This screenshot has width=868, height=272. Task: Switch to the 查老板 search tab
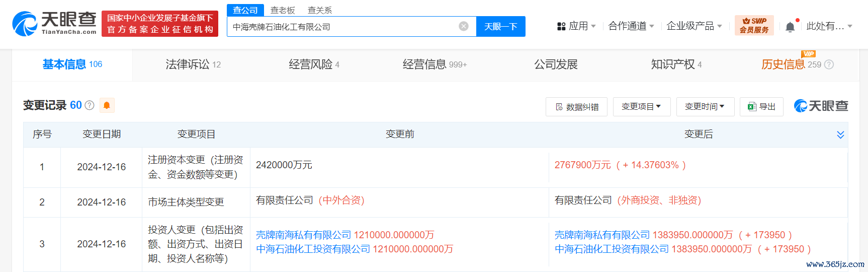point(283,10)
